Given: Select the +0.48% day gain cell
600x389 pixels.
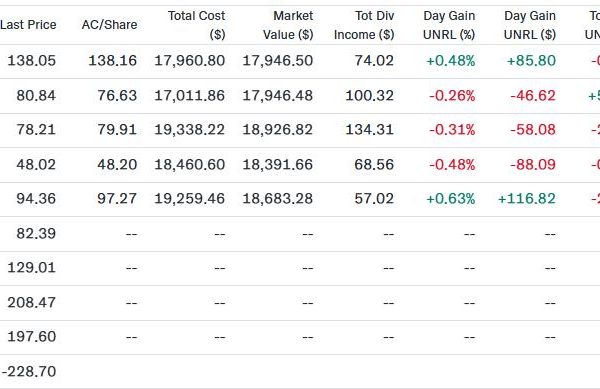Looking at the screenshot, I should pos(451,61).
